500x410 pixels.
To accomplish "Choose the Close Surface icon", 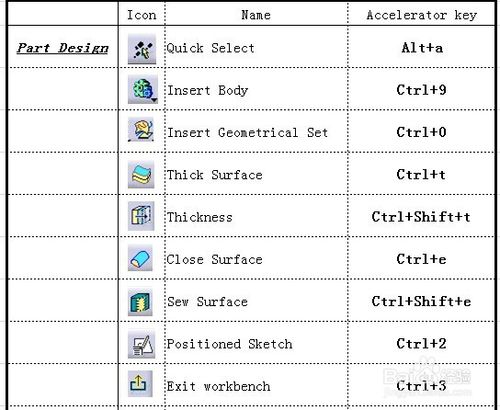I will click(x=140, y=258).
